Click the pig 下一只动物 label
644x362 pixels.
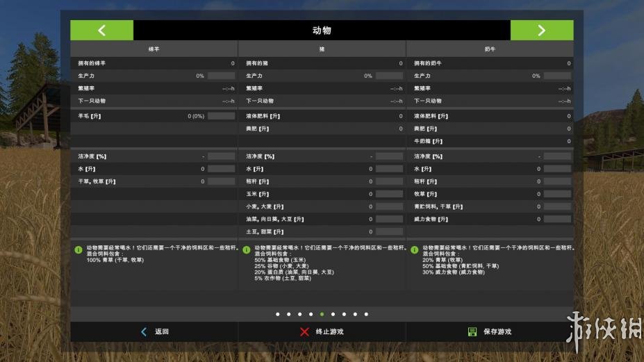coord(260,101)
